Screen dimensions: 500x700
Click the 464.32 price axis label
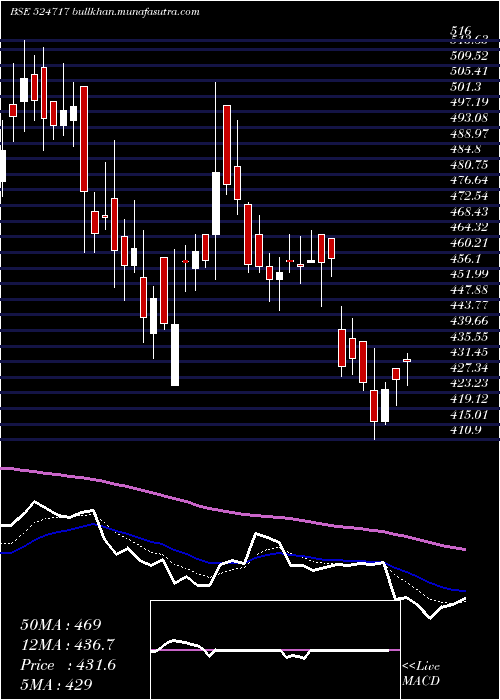coord(470,228)
